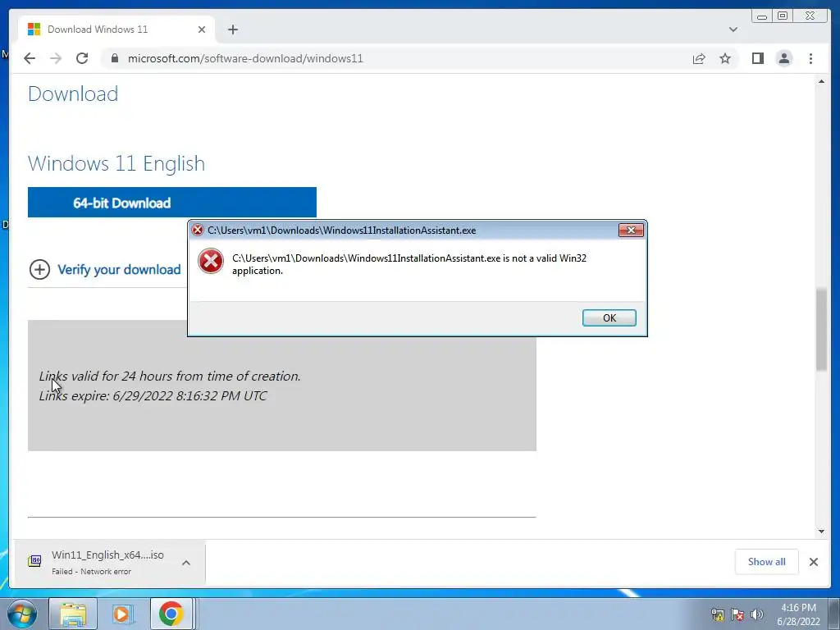This screenshot has height=630, width=840.
Task: Click the Verify your download link
Action: tap(119, 269)
